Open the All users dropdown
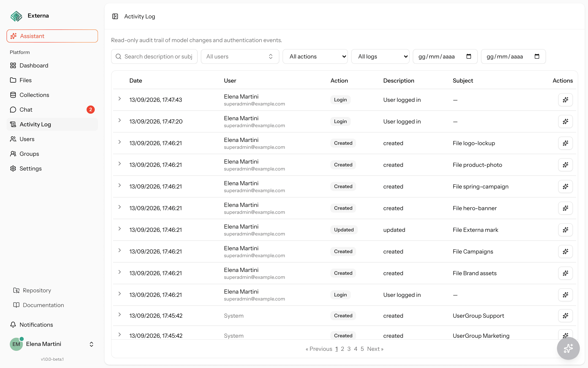Viewport: 588px width, 368px height. tap(240, 56)
